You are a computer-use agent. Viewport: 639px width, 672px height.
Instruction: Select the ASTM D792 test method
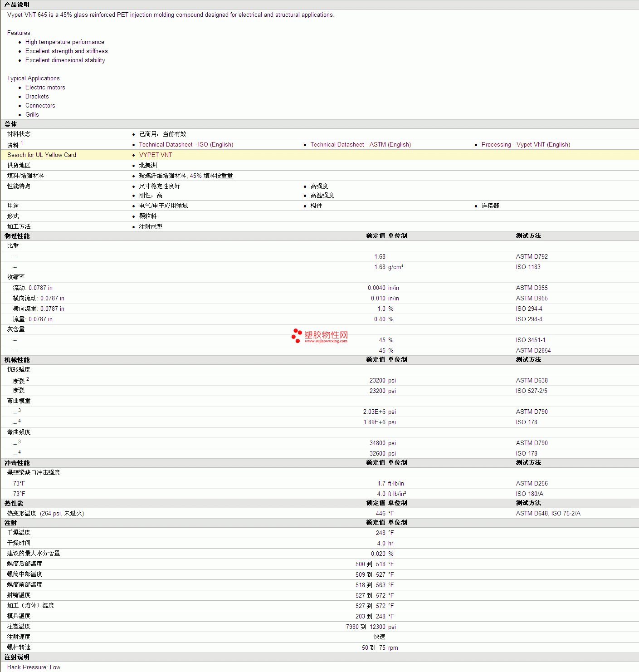coord(532,257)
